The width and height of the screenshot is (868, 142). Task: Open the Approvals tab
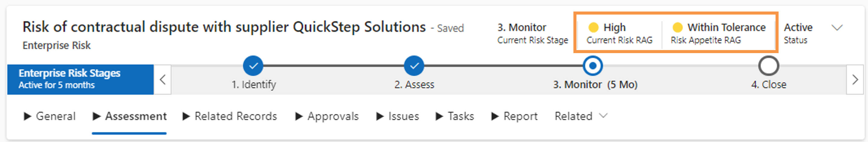coord(327,116)
